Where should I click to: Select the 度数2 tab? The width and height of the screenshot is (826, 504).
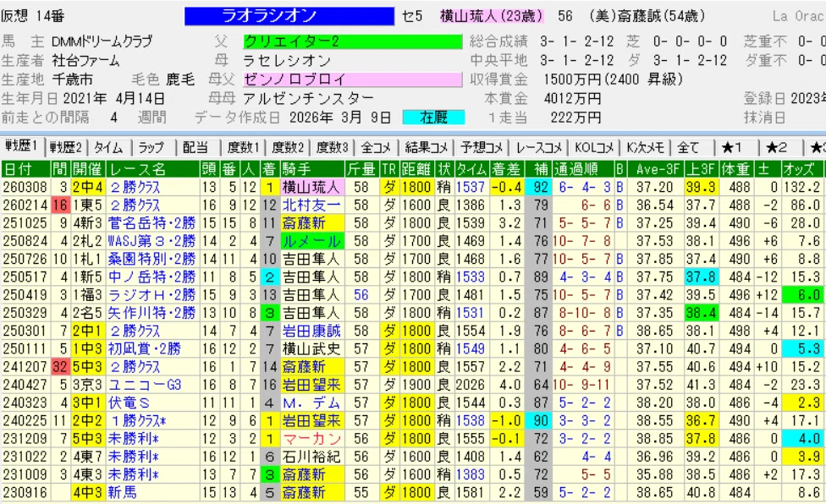287,148
